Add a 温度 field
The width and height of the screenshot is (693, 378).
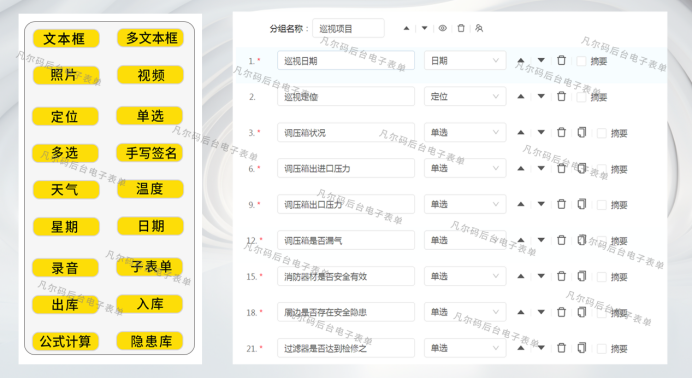[150, 189]
